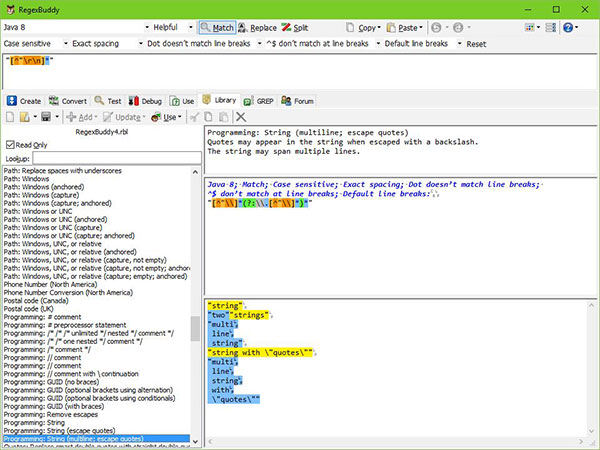Select 'Path: Replace spaces with underscores' entry
Image resolution: width=600 pixels, height=450 pixels.
[x=63, y=171]
